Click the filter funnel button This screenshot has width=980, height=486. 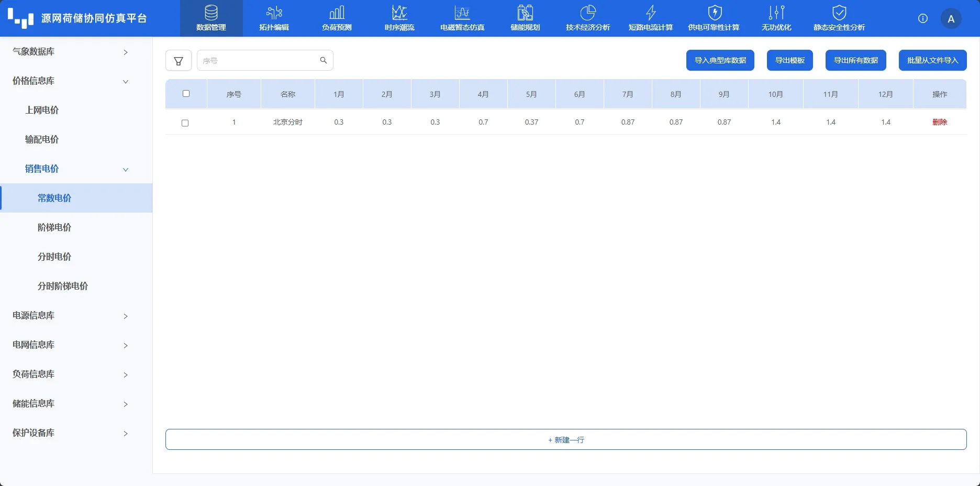coord(179,61)
